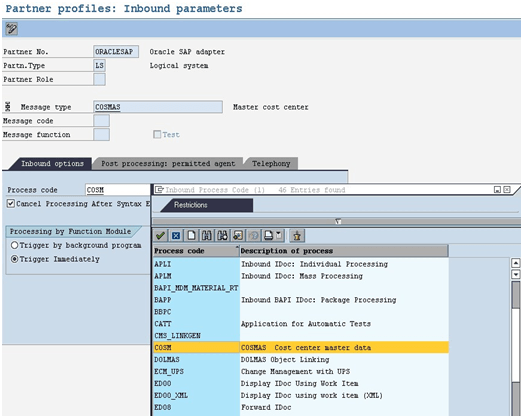Viewport: 523px width, 418px height.
Task: Click the Message type key icon
Action: (8, 107)
